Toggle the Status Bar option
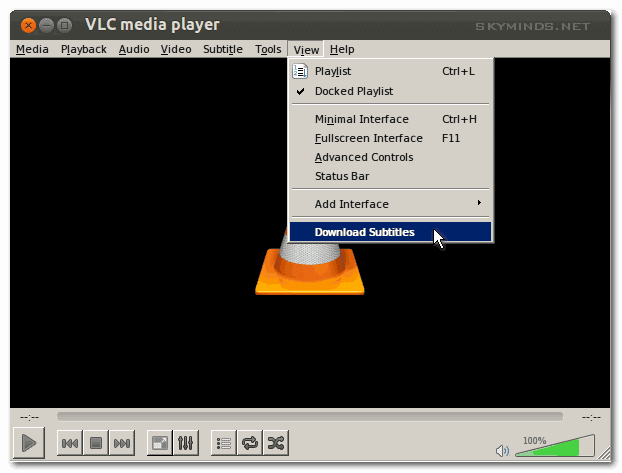 pyautogui.click(x=390, y=176)
